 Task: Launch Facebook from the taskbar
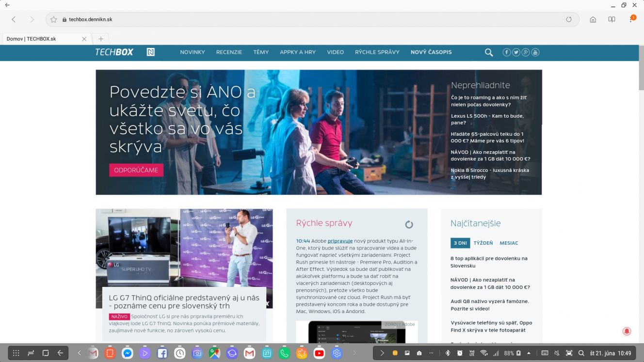(162, 353)
